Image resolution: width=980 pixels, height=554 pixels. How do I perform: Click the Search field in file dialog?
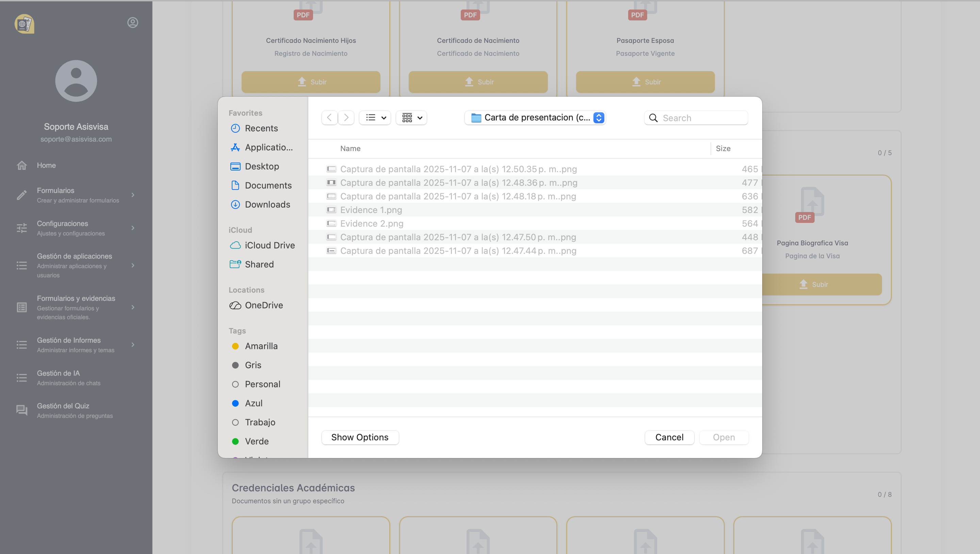coord(702,118)
